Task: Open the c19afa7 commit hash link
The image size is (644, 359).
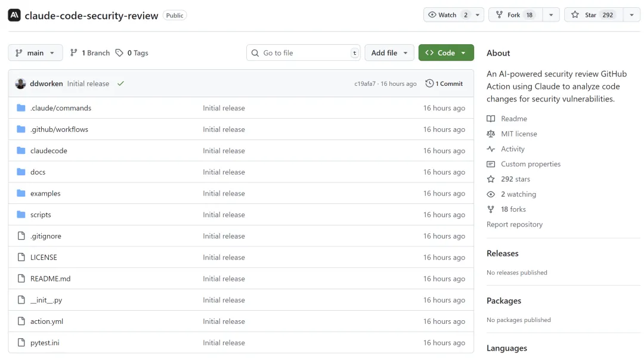Action: pyautogui.click(x=365, y=83)
